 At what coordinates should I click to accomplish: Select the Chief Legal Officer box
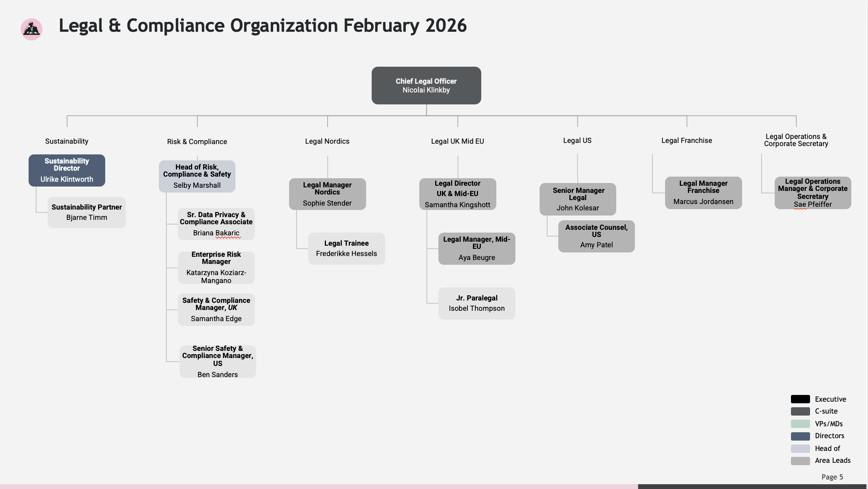[426, 85]
